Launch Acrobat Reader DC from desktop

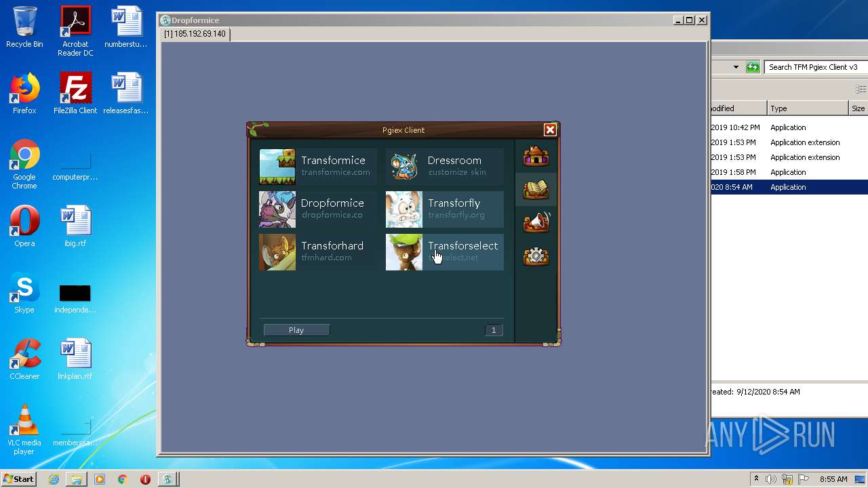pyautogui.click(x=75, y=32)
